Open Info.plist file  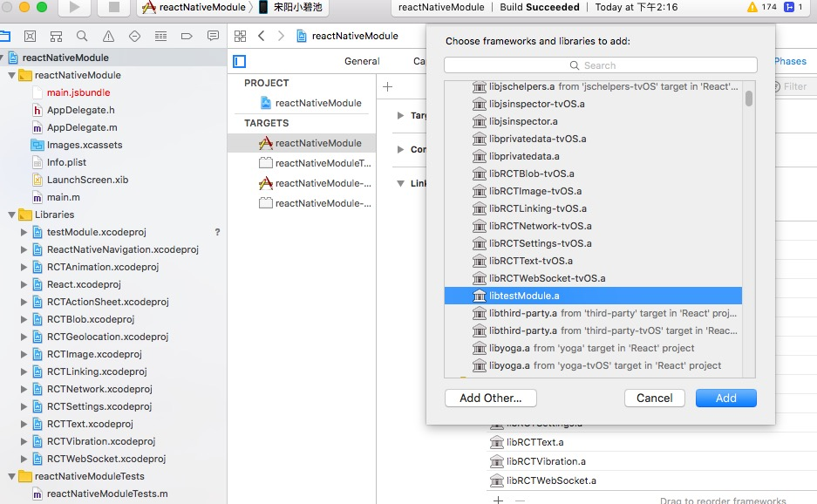pyautogui.click(x=66, y=162)
